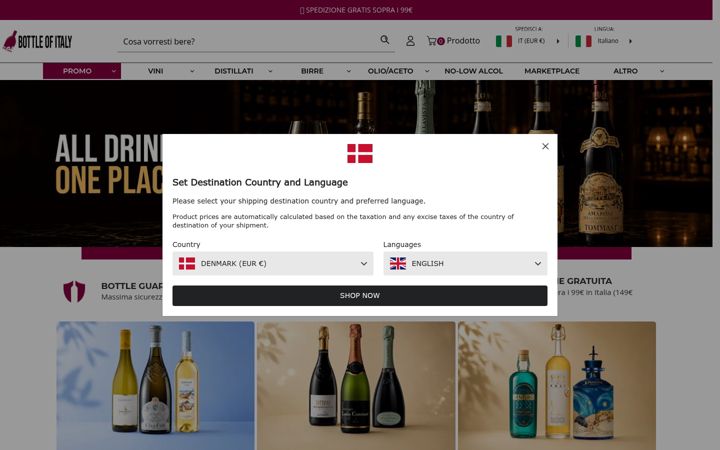Screen dimensions: 720x450
Task: Click the chevron beside DISTILLATI
Action: pyautogui.click(x=270, y=71)
